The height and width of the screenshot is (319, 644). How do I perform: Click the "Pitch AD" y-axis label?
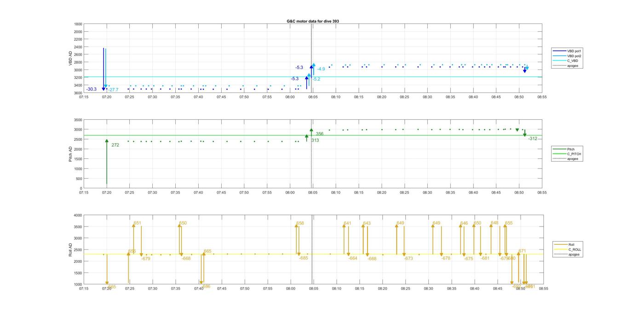coord(70,154)
